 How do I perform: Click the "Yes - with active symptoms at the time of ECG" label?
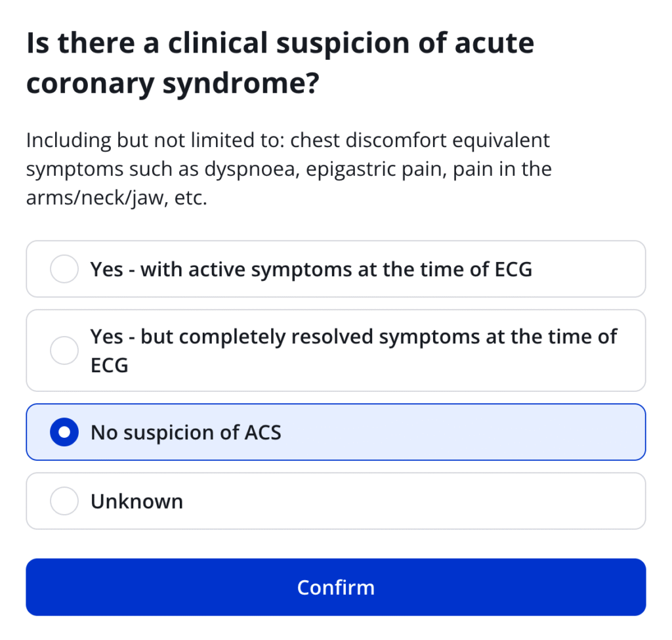click(x=311, y=269)
